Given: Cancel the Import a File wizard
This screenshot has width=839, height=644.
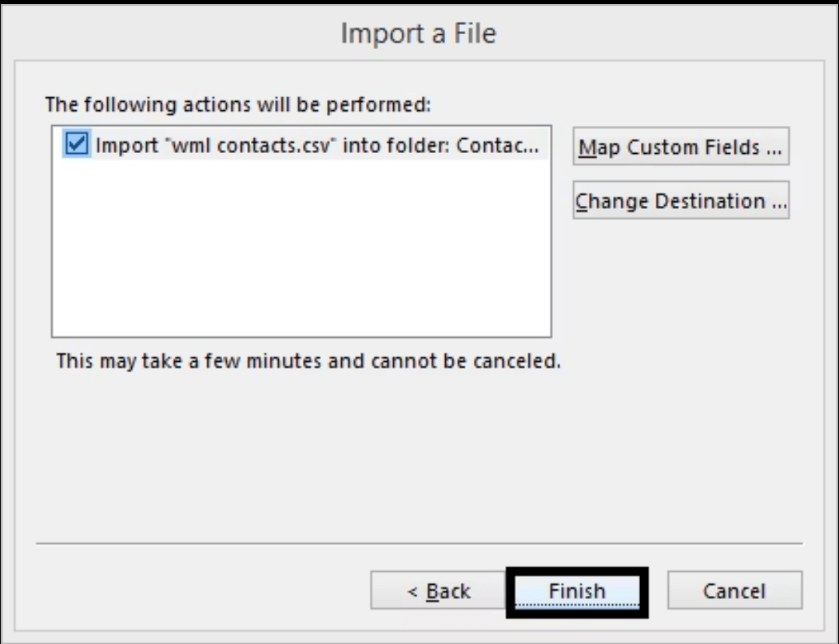Looking at the screenshot, I should (x=735, y=590).
